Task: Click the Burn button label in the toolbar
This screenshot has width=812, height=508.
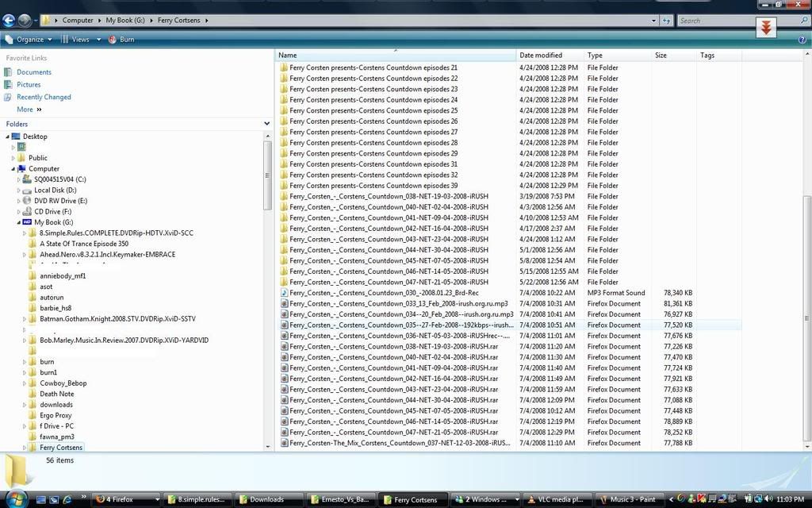Action: (x=127, y=40)
